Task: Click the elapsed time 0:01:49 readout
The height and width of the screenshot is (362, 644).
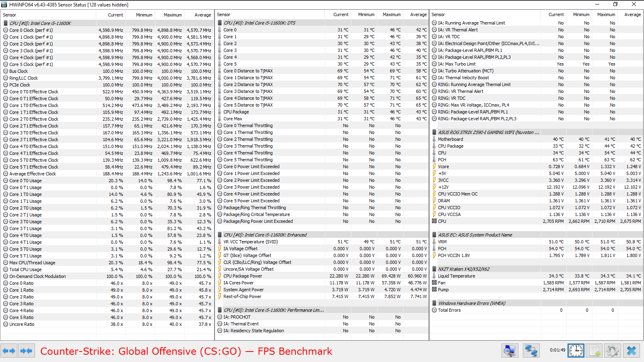Action: 557,350
